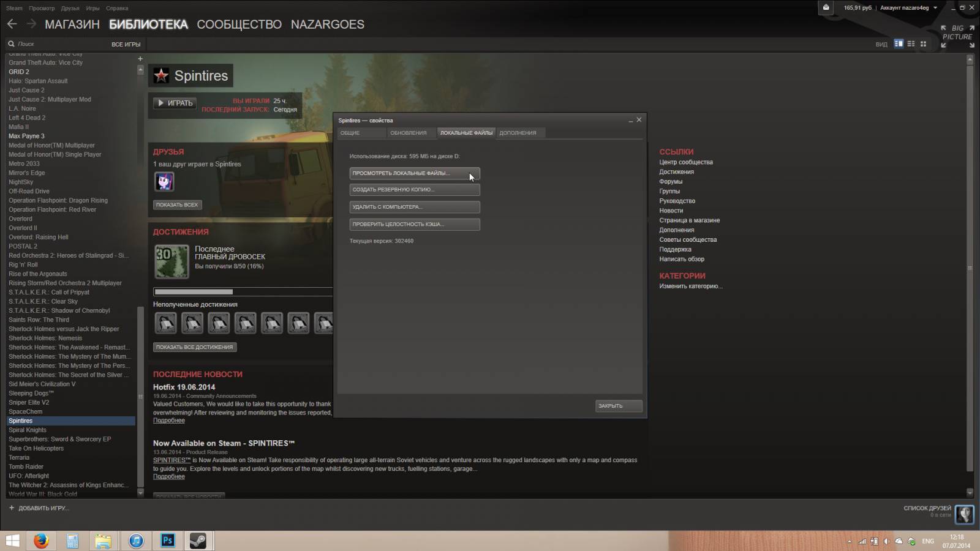Click Удалить с компьютера button
This screenshot has width=980, height=551.
click(x=415, y=207)
